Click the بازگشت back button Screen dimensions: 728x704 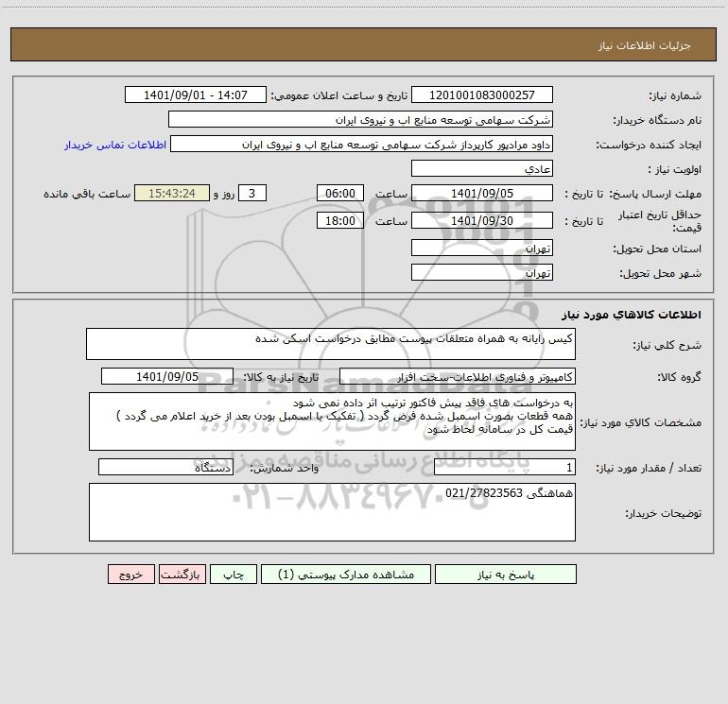coord(182,574)
